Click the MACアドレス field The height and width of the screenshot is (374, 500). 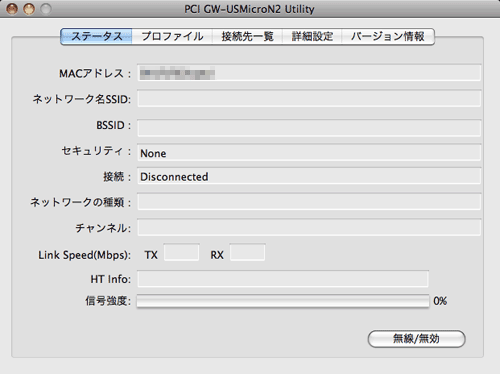tap(309, 73)
